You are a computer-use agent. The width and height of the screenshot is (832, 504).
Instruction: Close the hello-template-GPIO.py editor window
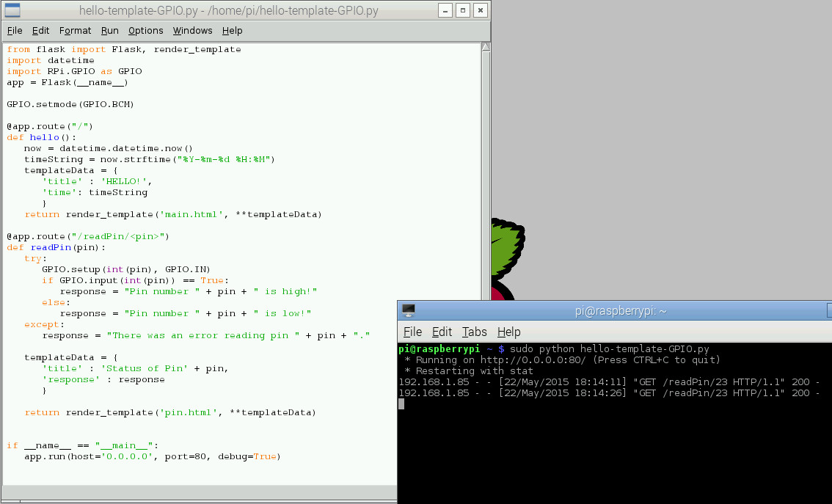coord(481,10)
